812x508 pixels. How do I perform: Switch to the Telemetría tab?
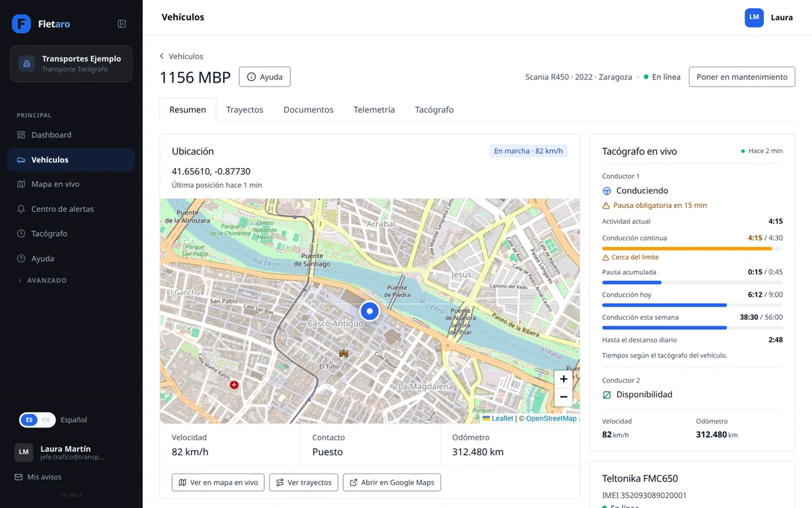tap(374, 110)
